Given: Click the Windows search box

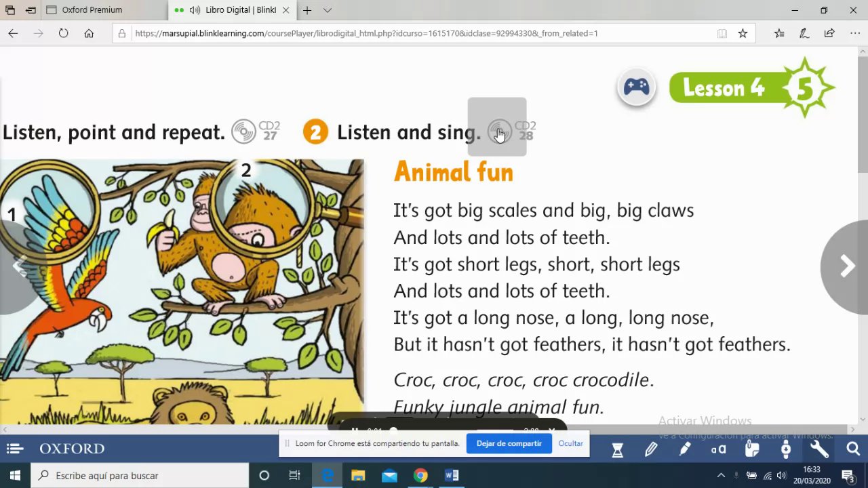Looking at the screenshot, I should tap(140, 476).
